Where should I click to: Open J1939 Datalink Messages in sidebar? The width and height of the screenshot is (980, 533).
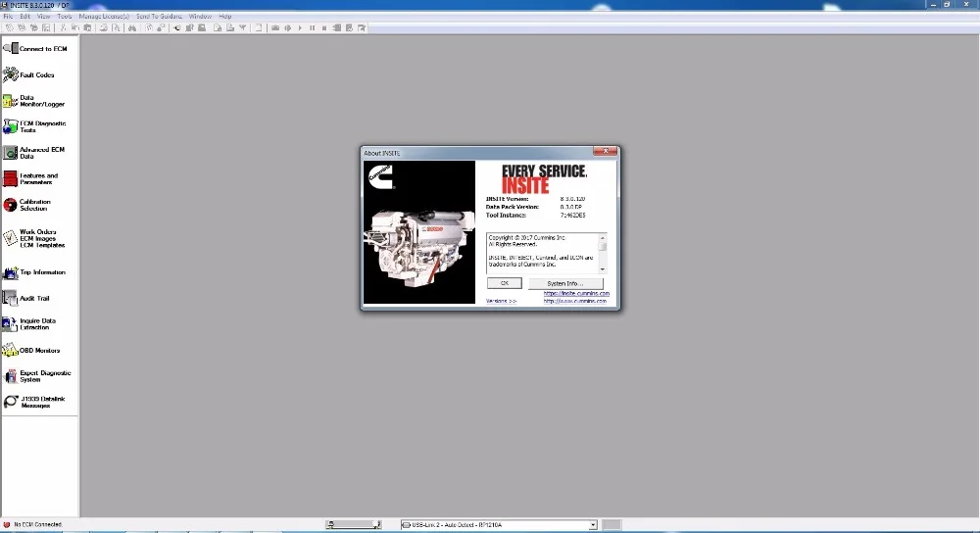tap(33, 402)
